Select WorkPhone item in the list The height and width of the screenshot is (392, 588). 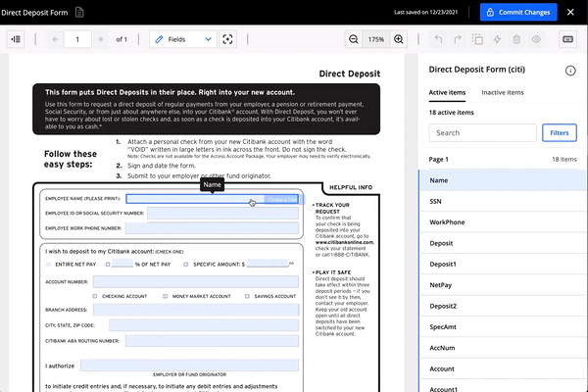tap(504, 222)
